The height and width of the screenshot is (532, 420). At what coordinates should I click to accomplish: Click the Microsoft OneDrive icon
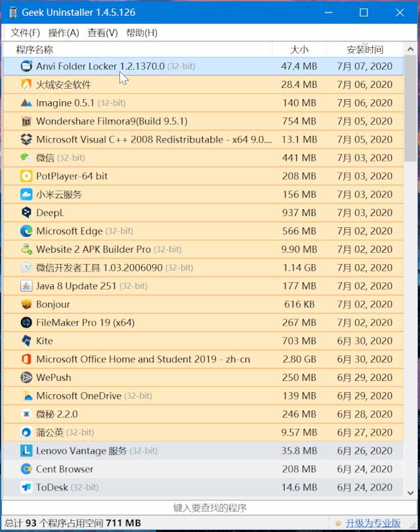click(x=26, y=395)
